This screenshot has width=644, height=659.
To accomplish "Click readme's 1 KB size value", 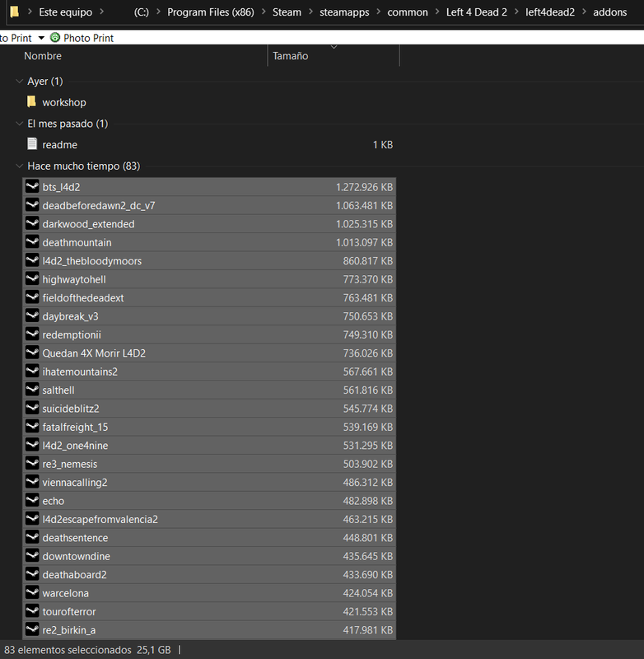I will (383, 145).
